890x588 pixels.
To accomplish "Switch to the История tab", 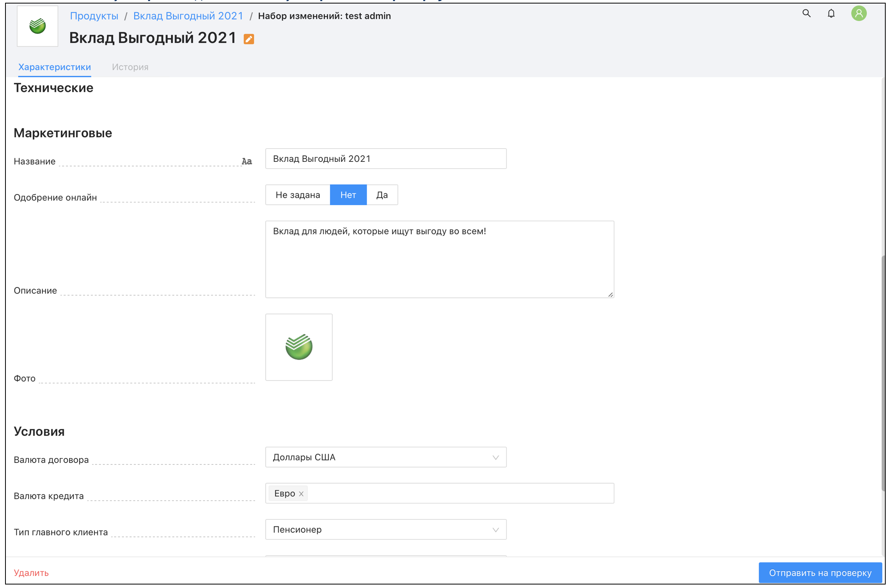I will pyautogui.click(x=130, y=67).
